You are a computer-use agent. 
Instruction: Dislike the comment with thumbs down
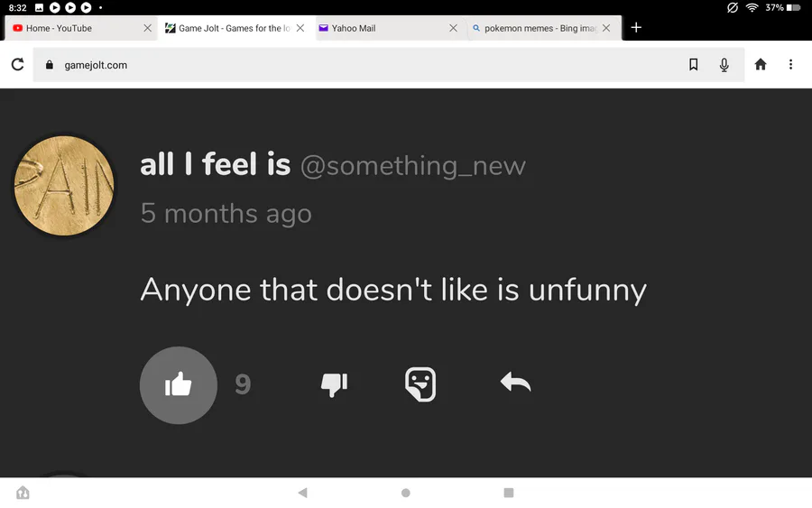pos(334,385)
